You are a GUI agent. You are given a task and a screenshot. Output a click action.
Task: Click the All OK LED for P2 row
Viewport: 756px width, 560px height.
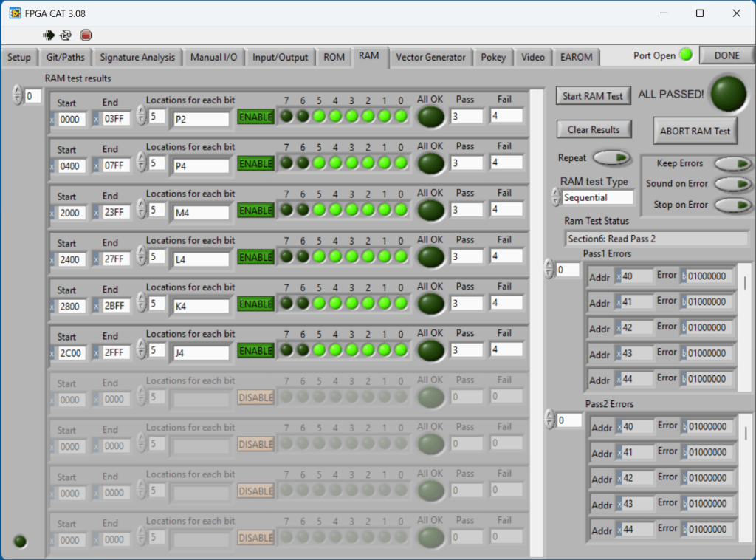430,117
